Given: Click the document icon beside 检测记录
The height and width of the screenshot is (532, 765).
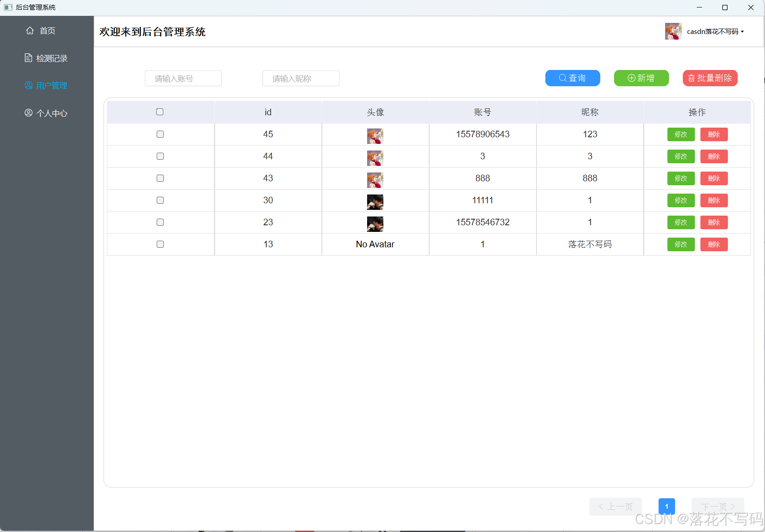Looking at the screenshot, I should (28, 58).
